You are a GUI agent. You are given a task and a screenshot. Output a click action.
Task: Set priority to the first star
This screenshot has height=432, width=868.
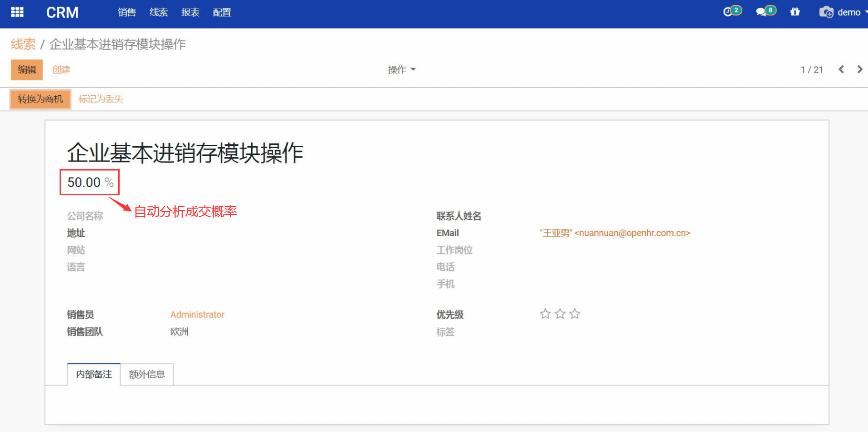pos(545,314)
